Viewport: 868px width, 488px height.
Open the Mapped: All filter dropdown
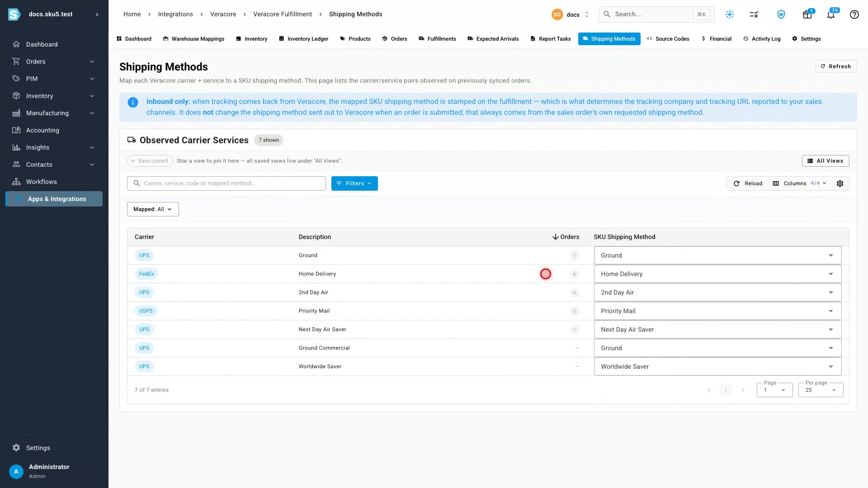point(153,209)
